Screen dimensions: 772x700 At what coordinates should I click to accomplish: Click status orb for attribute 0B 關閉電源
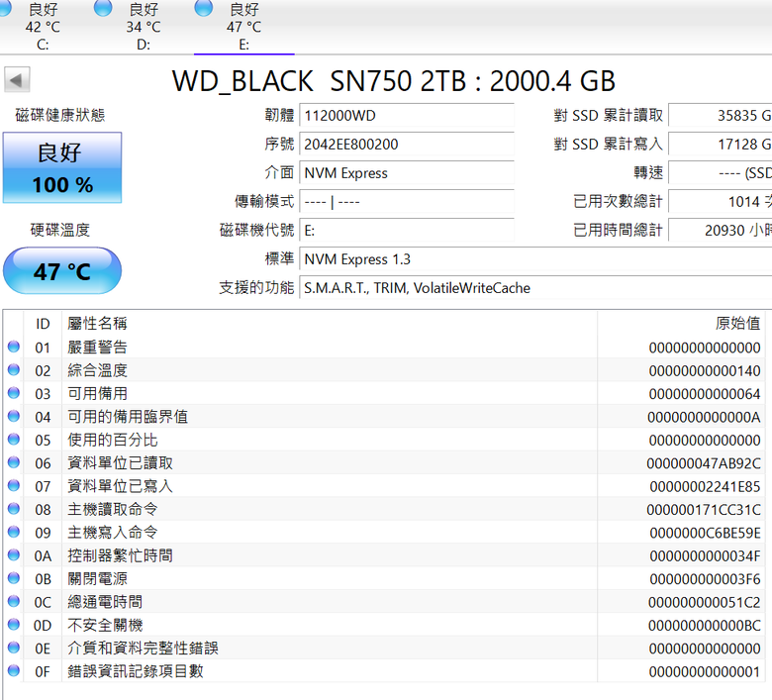14,578
